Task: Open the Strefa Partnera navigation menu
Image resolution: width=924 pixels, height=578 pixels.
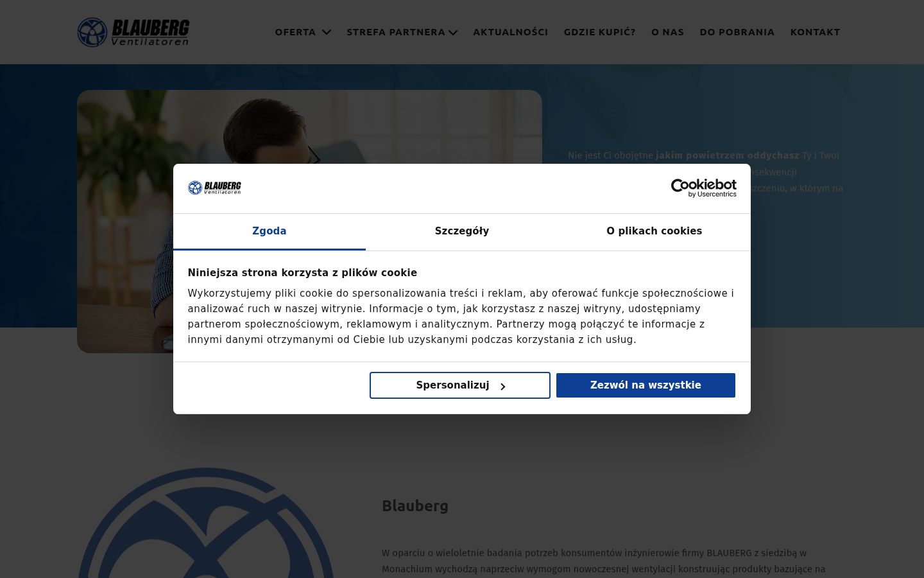Action: 396,32
